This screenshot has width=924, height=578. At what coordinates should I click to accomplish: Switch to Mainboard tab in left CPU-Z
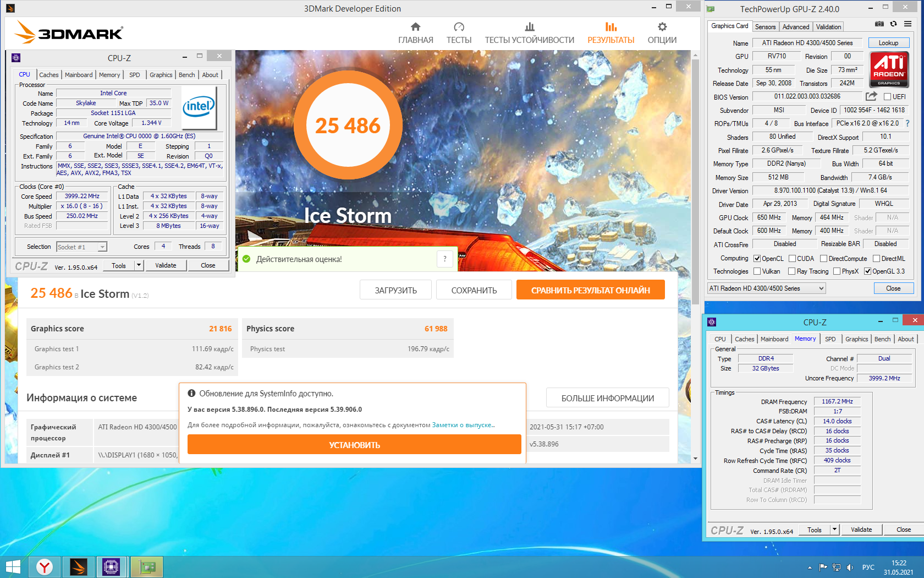tap(79, 75)
